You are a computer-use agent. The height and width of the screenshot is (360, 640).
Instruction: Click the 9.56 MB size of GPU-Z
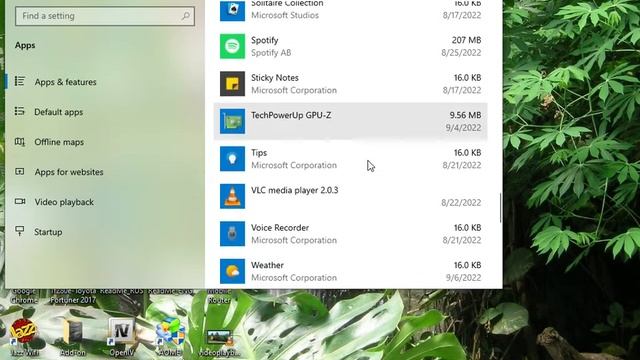[465, 115]
